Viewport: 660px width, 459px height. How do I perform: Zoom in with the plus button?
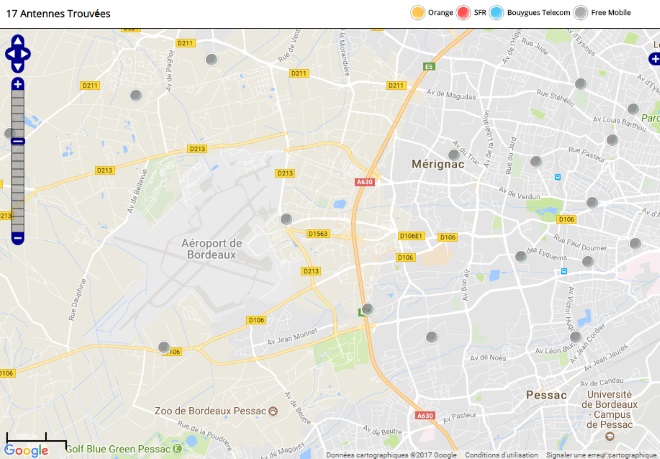pos(18,84)
